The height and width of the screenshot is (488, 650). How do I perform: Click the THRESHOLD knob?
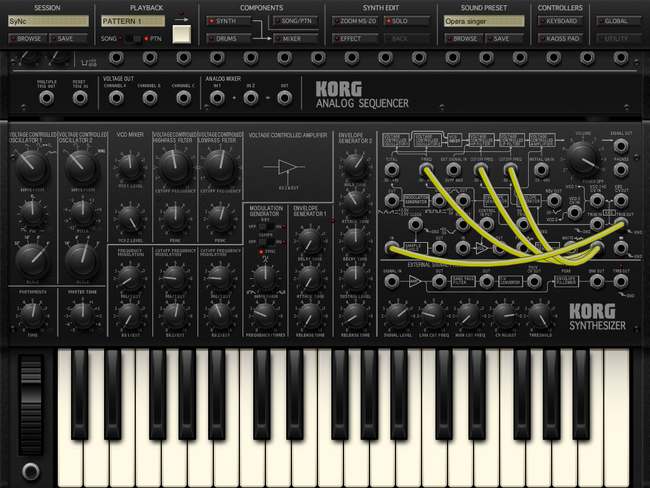540,316
